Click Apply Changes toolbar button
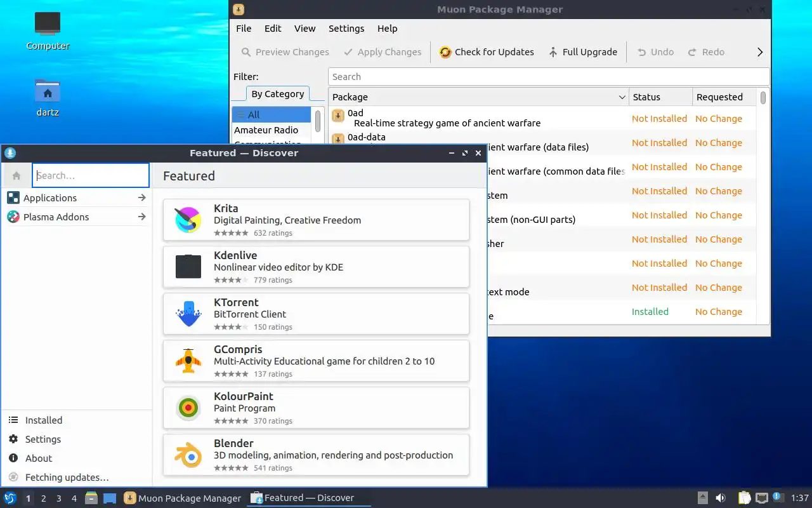812x508 pixels. click(x=383, y=52)
